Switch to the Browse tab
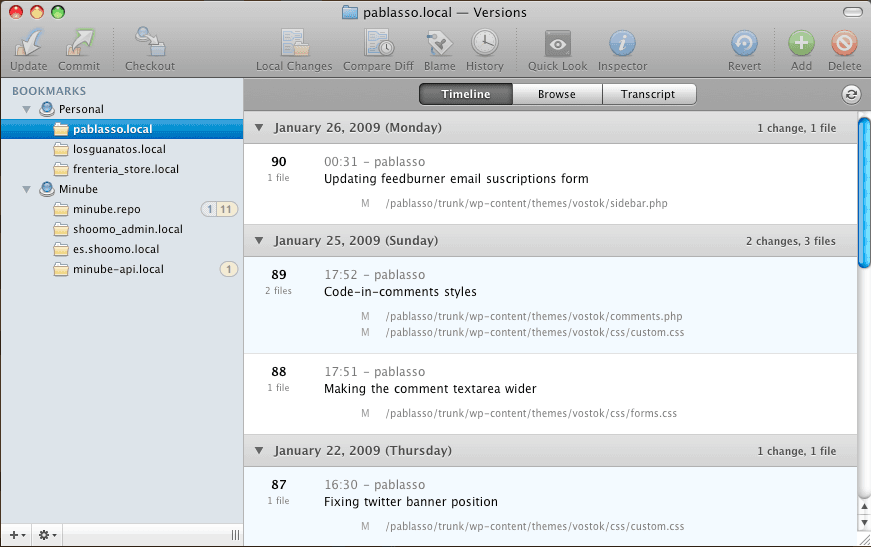The height and width of the screenshot is (547, 871). coord(557,94)
